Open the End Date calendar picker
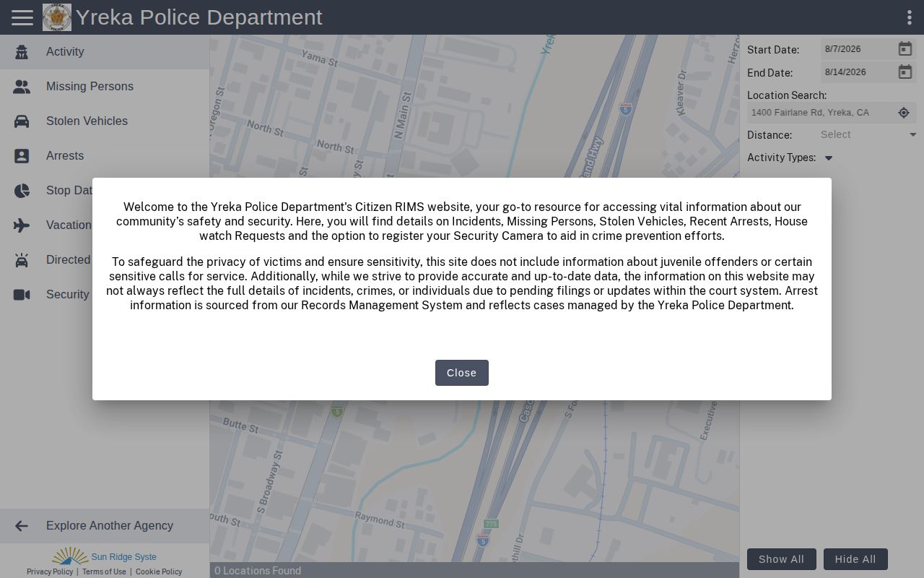 coord(905,72)
